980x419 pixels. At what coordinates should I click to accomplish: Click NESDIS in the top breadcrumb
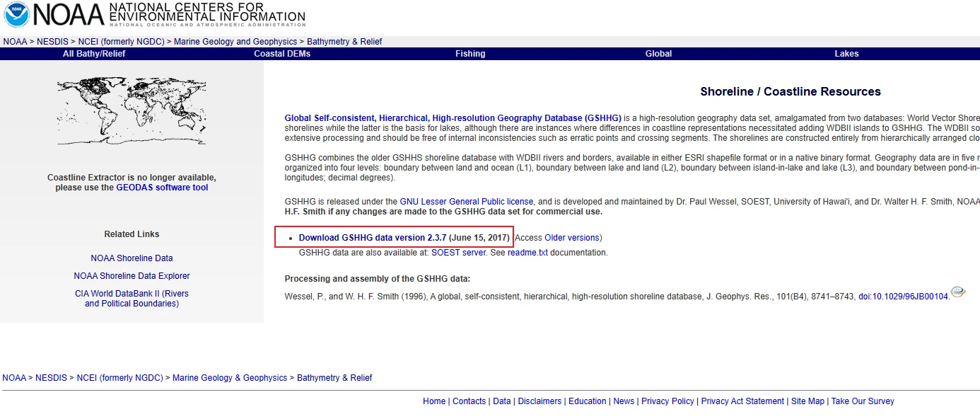[x=53, y=42]
